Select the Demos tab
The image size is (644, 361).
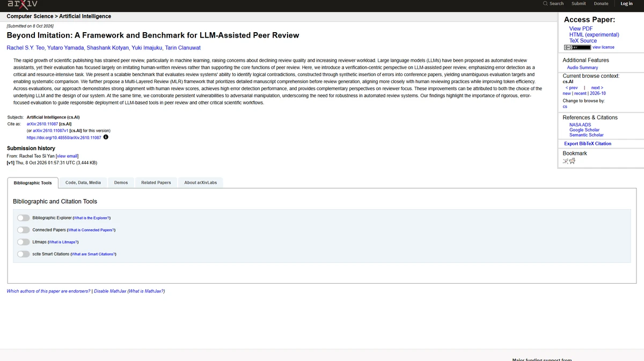tap(121, 182)
